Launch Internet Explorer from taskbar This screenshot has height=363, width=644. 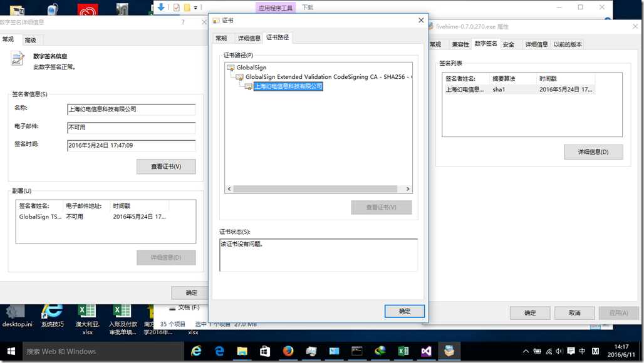click(x=196, y=351)
